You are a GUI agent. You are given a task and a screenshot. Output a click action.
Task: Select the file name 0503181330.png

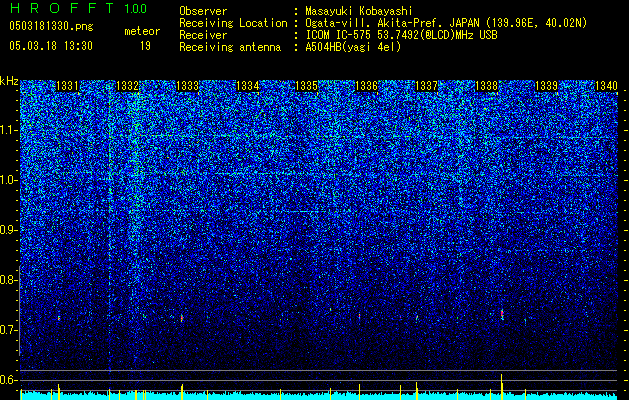point(51,27)
